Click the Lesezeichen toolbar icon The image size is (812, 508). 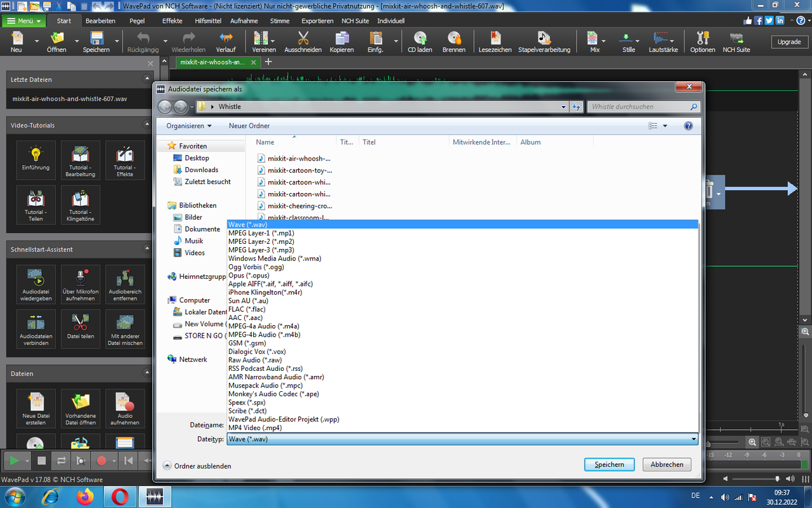(x=495, y=42)
